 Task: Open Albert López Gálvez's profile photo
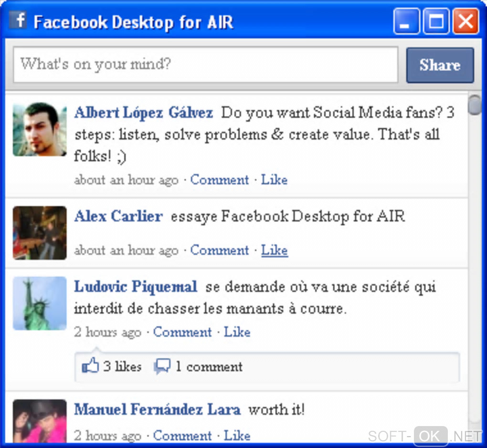[40, 129]
